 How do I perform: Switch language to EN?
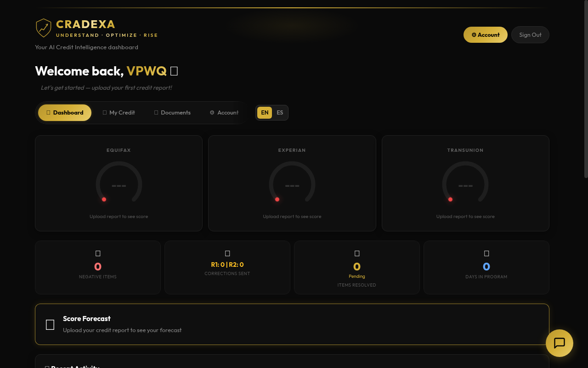(x=265, y=113)
